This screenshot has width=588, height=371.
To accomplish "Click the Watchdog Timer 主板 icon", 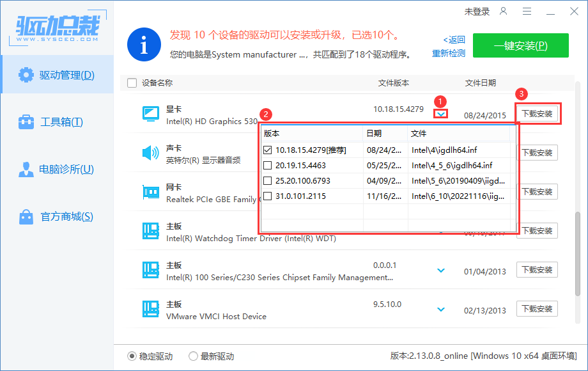I will click(x=151, y=231).
